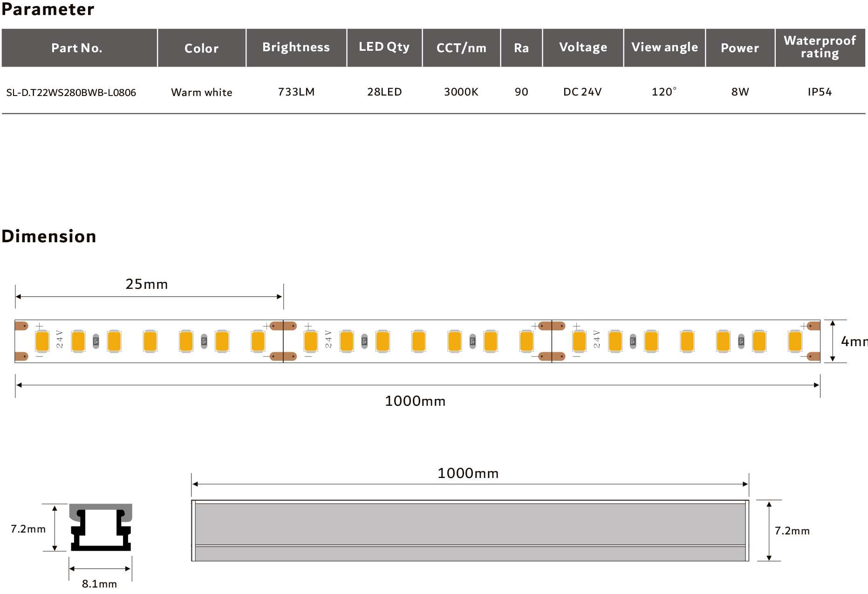Select the Part No. column header
The height and width of the screenshot is (594, 868).
[x=77, y=48]
